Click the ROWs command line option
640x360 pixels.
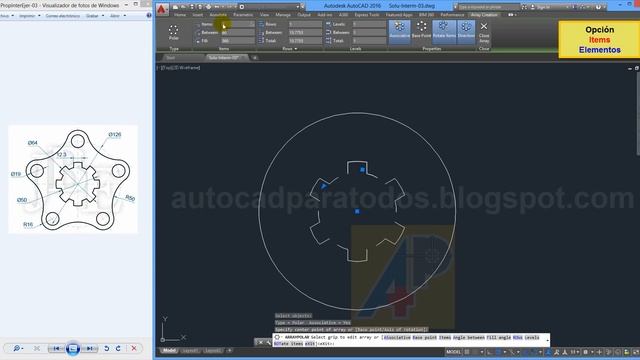[x=518, y=338]
